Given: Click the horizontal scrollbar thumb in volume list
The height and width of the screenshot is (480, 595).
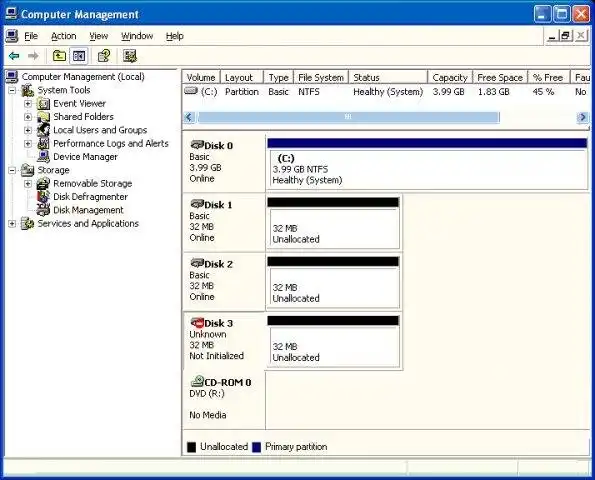Looking at the screenshot, I should pos(348,117).
